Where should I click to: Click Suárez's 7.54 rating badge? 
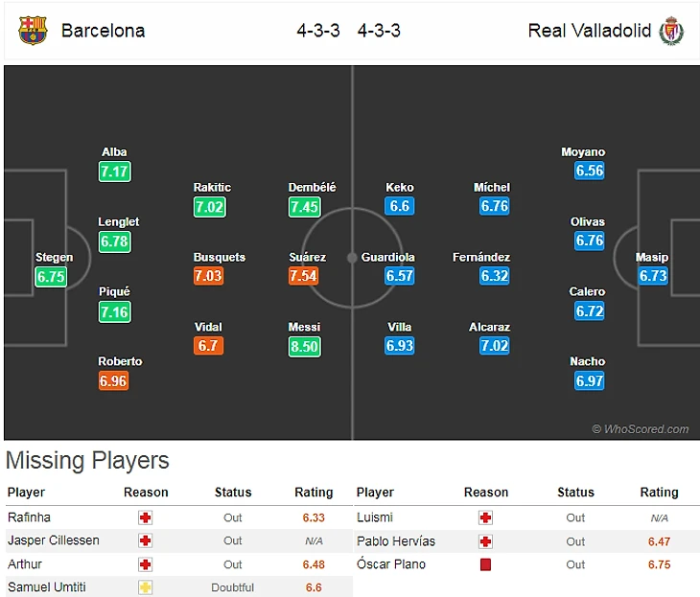(304, 276)
